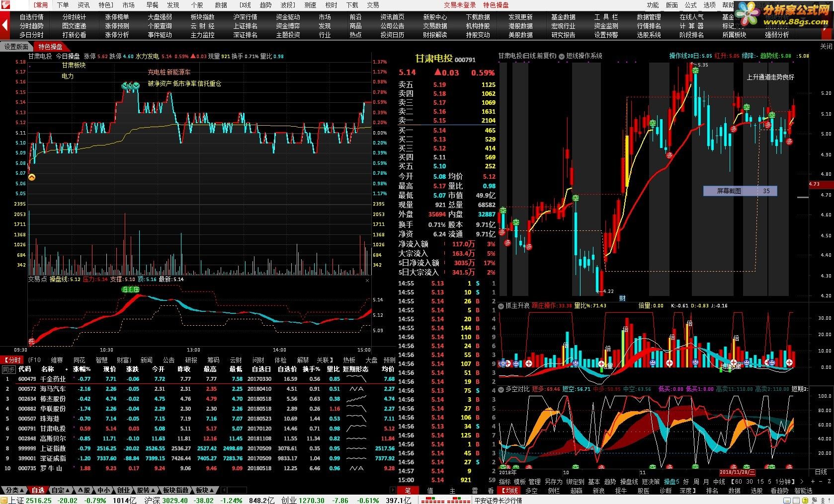Switch to the 多空 indicator tab
Viewport: 834px width, 504px height.
coord(531,491)
